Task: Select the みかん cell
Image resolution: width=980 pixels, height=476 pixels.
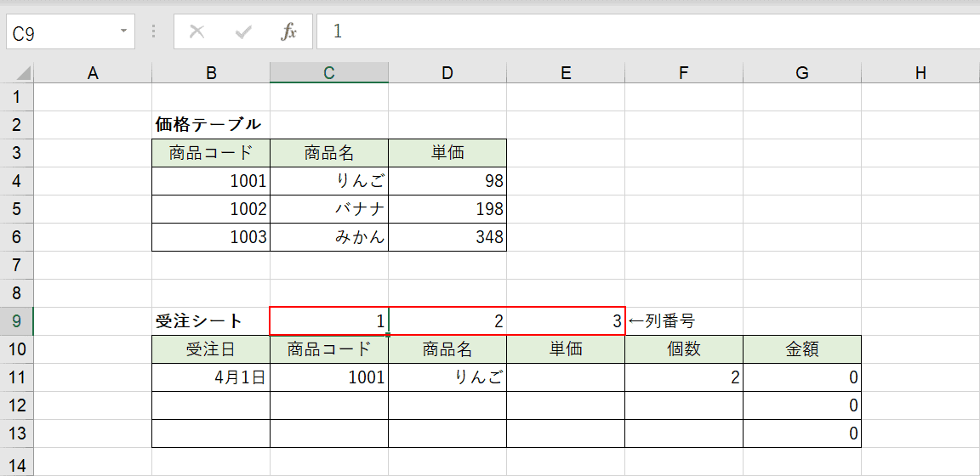Action: click(329, 237)
